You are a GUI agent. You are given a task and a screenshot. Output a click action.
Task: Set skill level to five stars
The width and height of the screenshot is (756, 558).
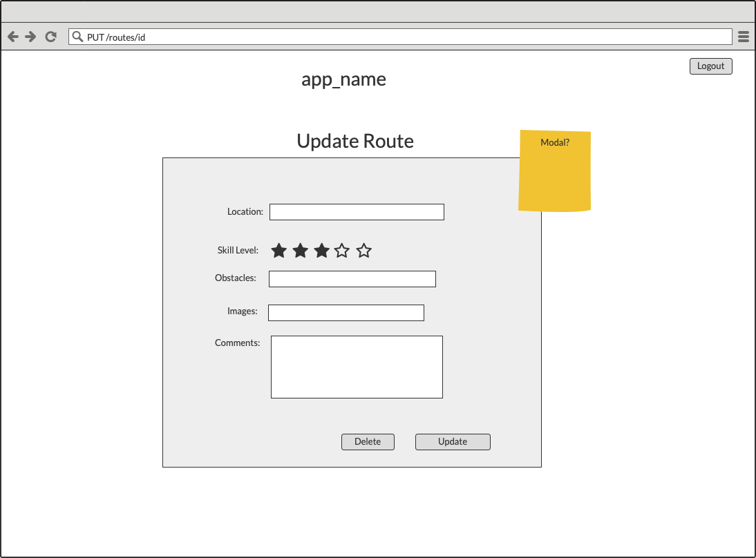pos(364,251)
